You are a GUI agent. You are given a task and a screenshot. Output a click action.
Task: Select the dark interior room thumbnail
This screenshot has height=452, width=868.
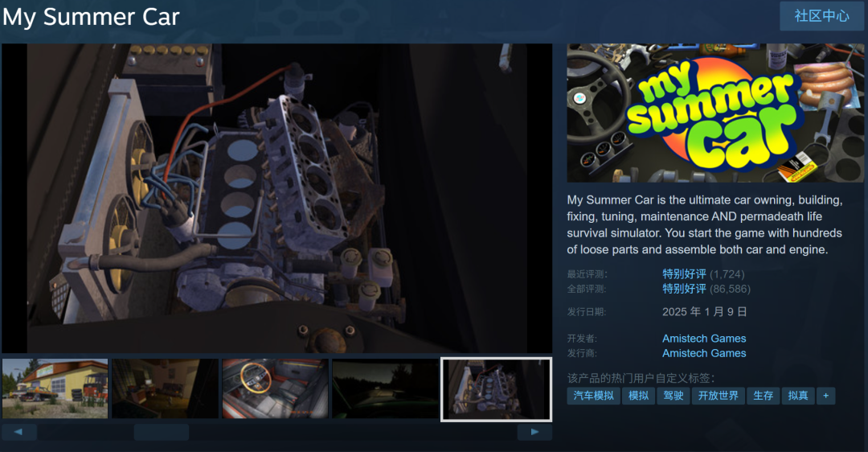click(x=165, y=388)
